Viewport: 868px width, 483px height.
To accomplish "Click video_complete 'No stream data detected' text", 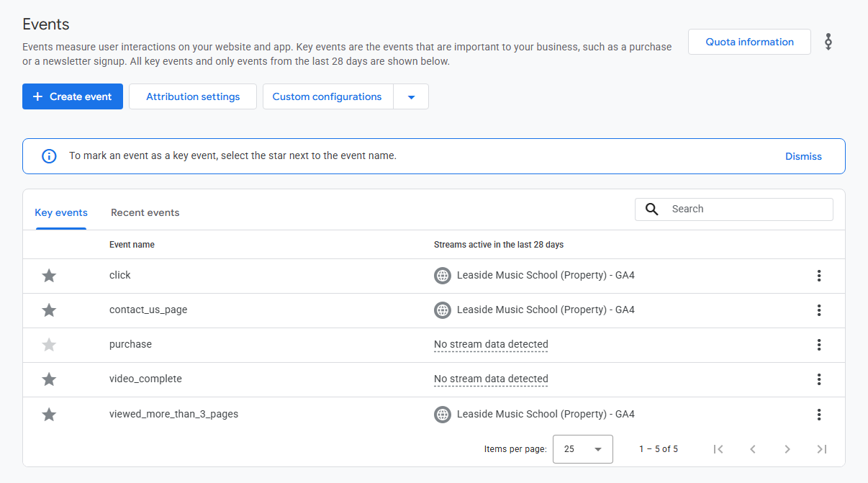I will pos(491,379).
